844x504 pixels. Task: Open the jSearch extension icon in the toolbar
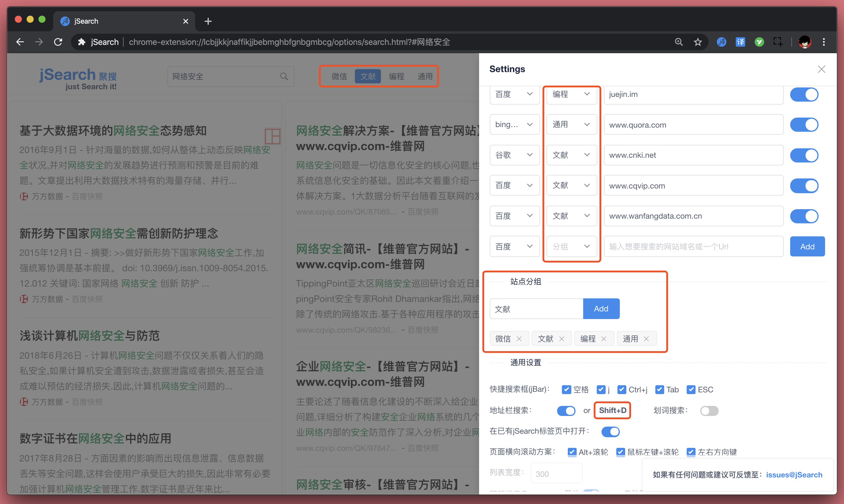721,42
